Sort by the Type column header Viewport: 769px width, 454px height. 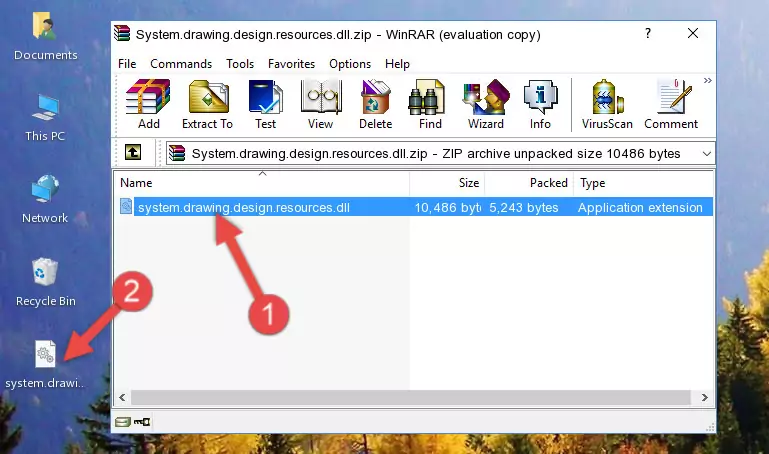click(642, 183)
